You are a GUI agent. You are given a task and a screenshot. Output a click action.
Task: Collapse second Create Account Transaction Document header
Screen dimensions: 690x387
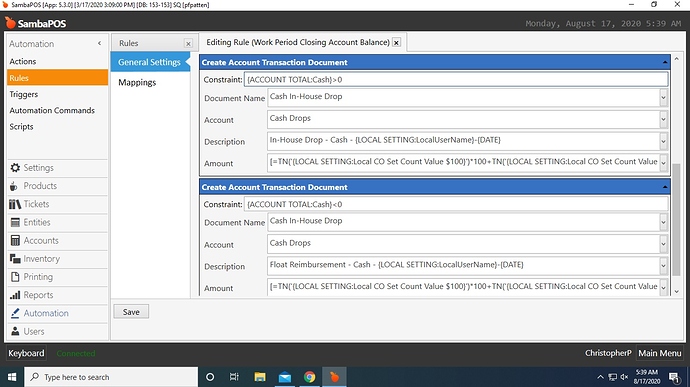click(664, 187)
